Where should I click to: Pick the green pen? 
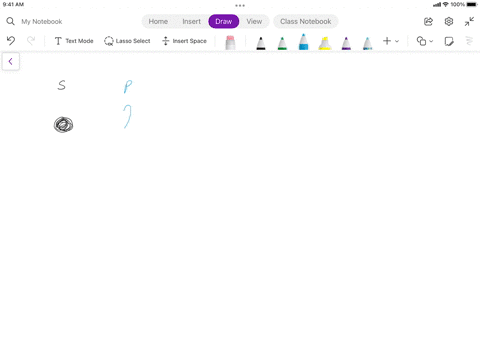click(x=282, y=43)
